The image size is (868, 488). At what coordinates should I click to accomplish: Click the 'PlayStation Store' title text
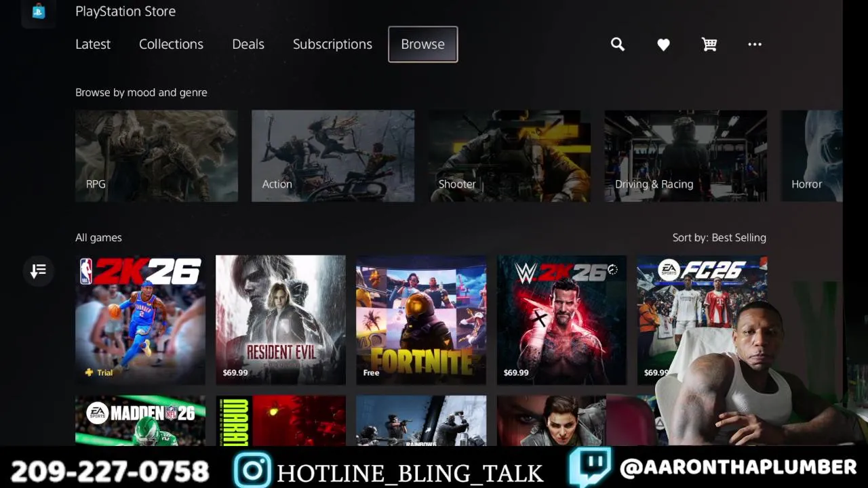[x=125, y=11]
